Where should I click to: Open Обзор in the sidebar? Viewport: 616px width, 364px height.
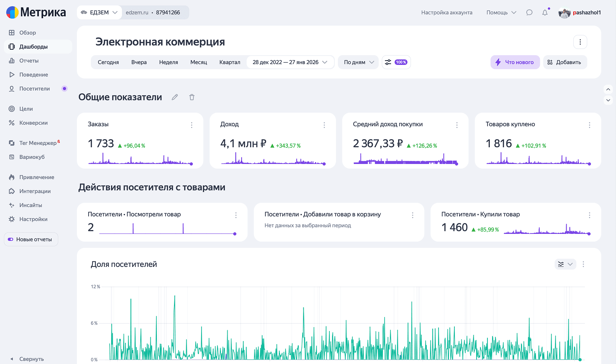tap(38, 33)
